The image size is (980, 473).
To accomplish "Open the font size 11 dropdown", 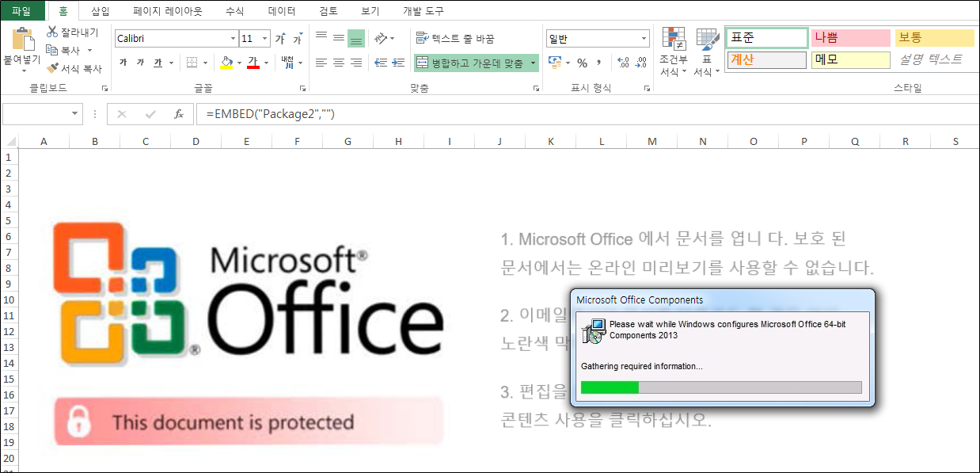I will (266, 39).
